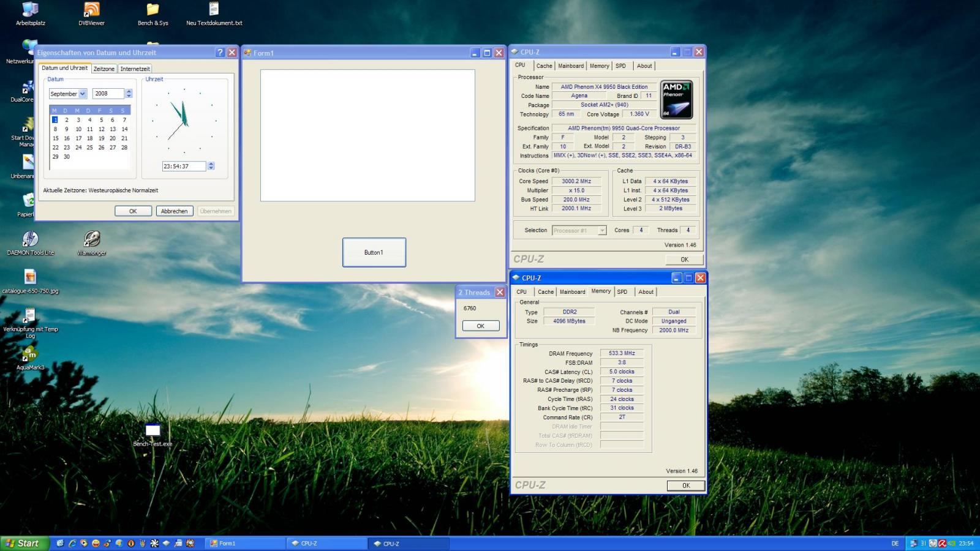980x551 pixels.
Task: Select the Warmonger desktop icon
Action: [x=91, y=243]
